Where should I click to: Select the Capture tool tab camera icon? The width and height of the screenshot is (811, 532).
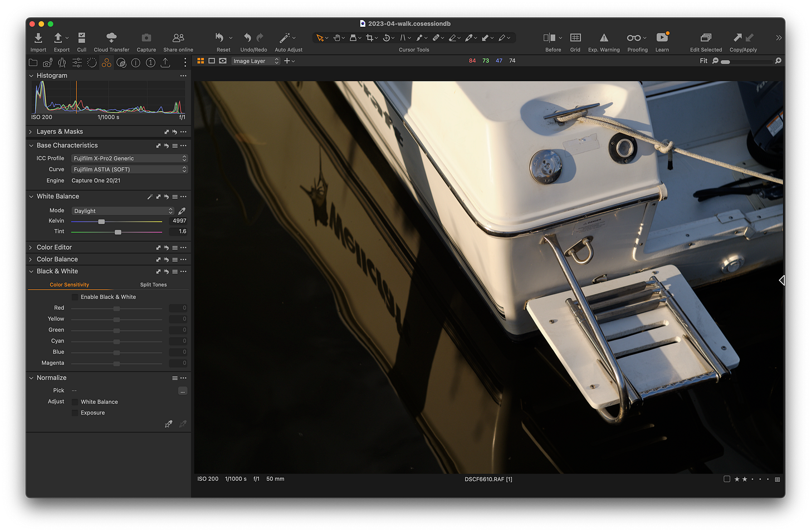[47, 62]
